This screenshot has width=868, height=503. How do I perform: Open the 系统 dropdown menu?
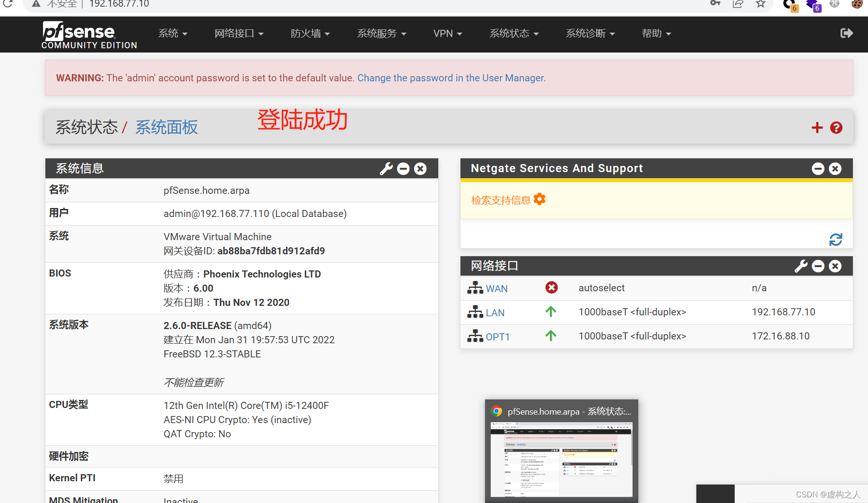(x=173, y=34)
